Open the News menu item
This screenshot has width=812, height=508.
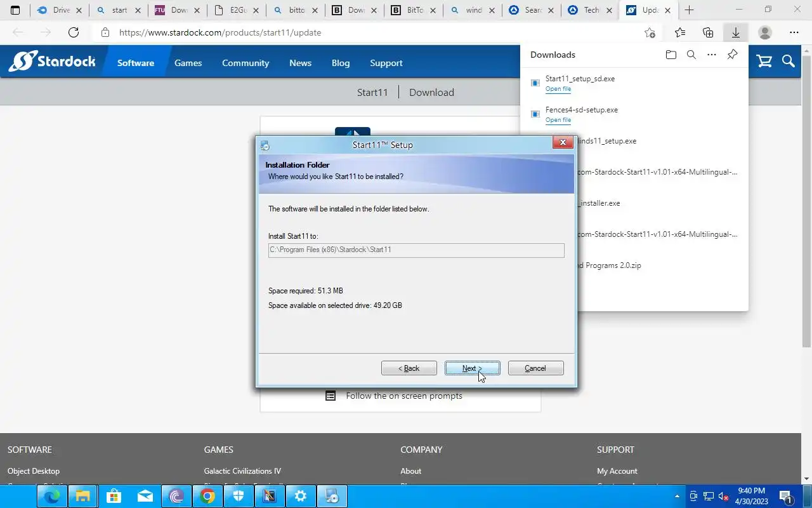coord(300,63)
